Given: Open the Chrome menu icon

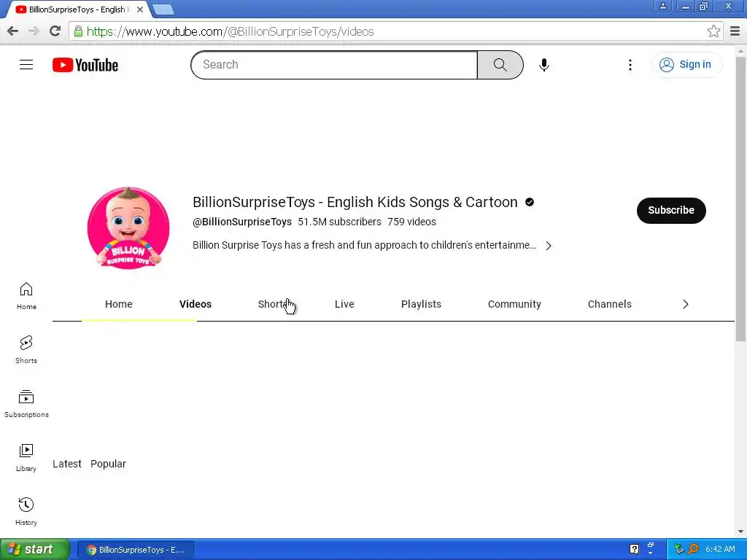Looking at the screenshot, I should (x=735, y=31).
